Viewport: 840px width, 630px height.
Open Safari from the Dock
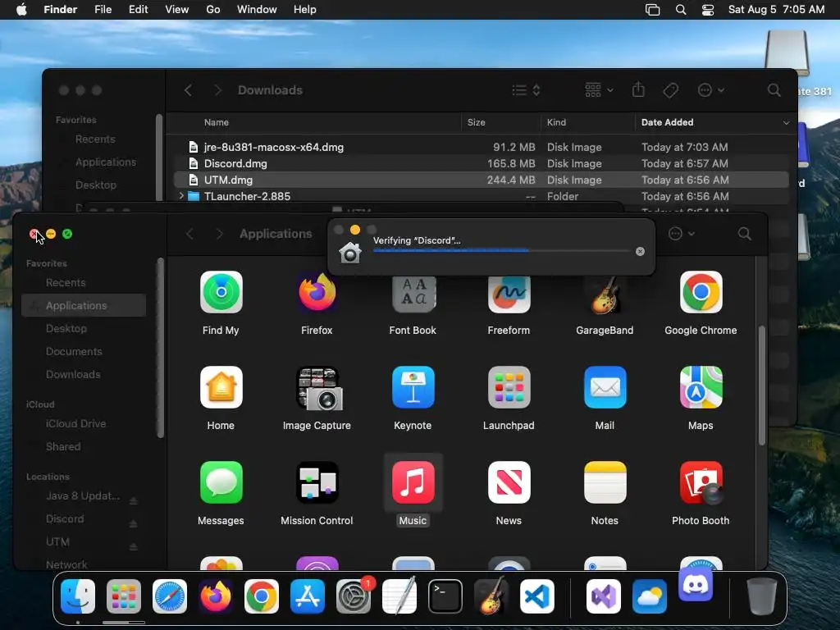(x=170, y=596)
